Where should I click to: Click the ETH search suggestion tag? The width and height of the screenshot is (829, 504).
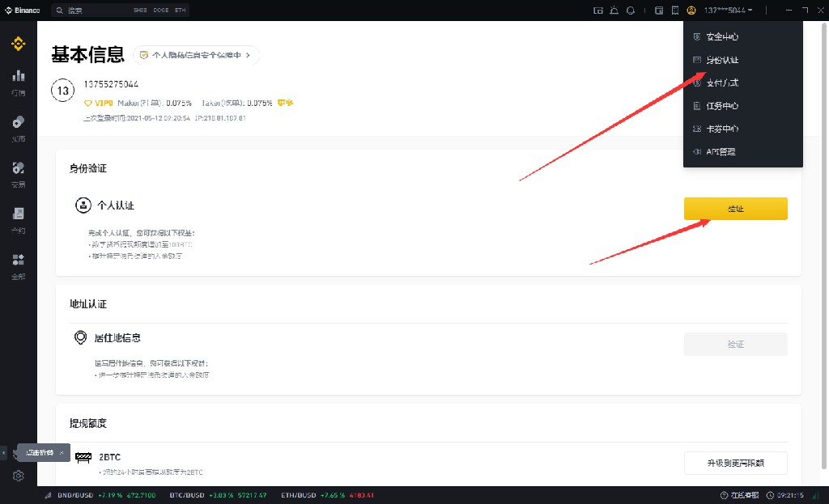(181, 10)
